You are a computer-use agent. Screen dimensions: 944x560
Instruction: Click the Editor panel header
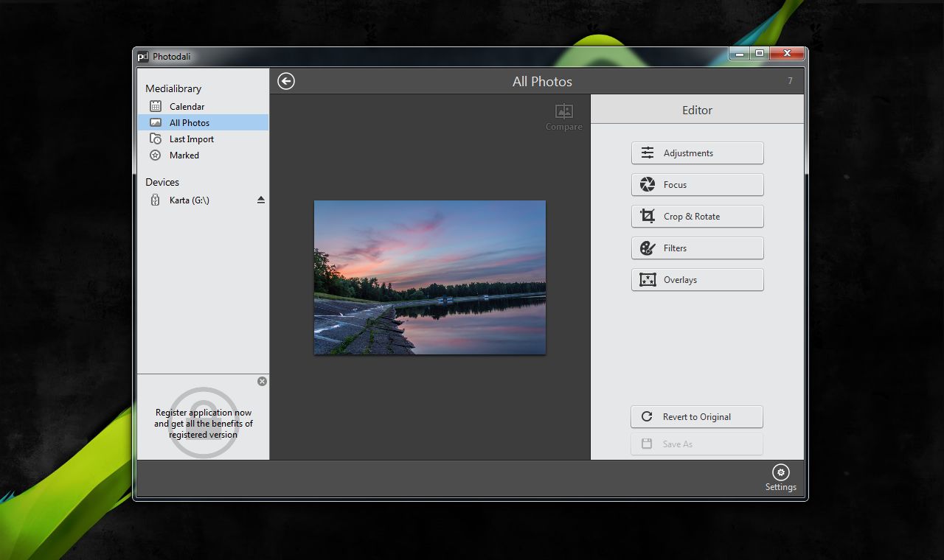697,110
